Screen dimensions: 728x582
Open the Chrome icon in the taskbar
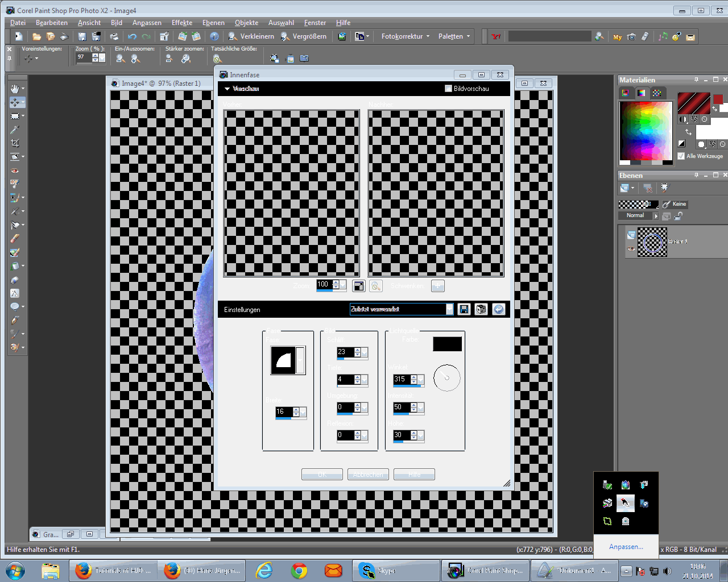[299, 570]
